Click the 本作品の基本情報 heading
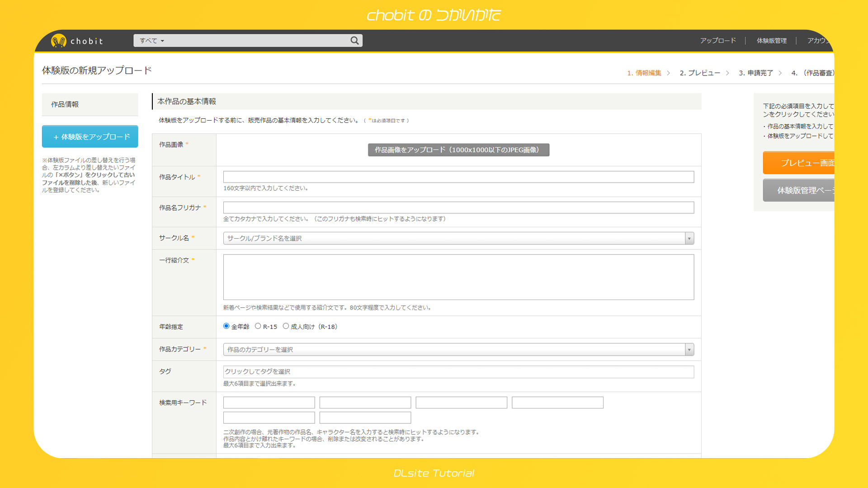Screen dimensions: 868x488 pyautogui.click(x=187, y=102)
